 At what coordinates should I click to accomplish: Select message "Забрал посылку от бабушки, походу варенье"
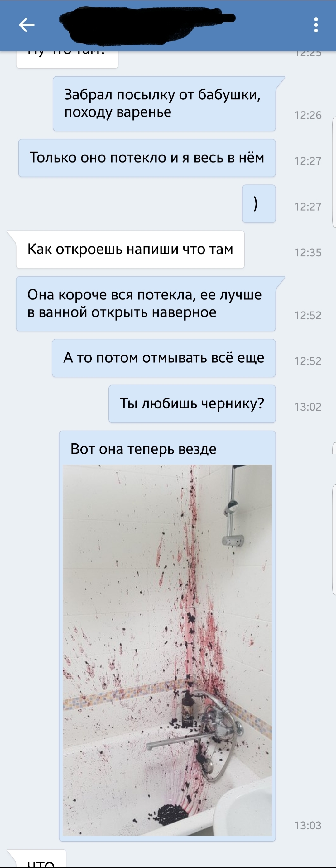[164, 103]
